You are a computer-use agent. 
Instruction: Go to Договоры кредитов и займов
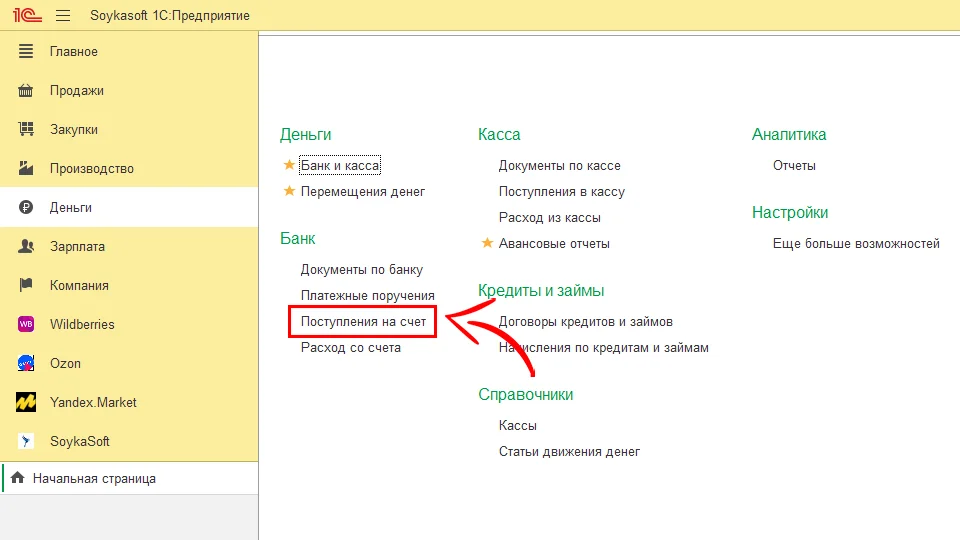point(585,322)
